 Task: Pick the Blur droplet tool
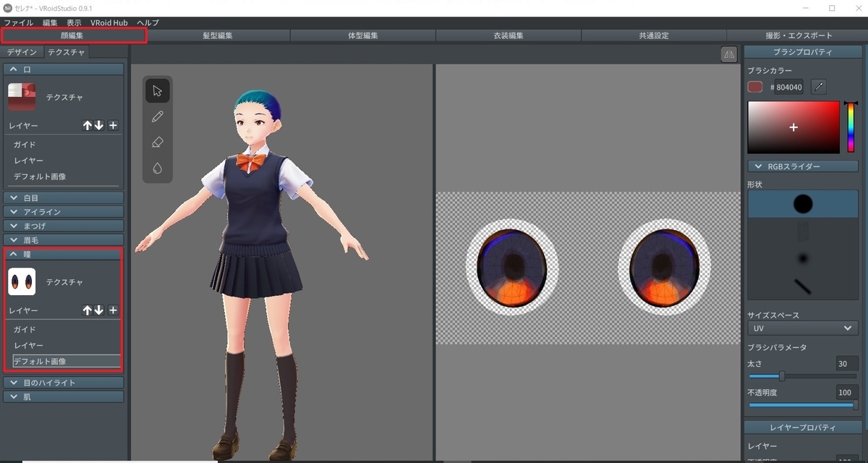(x=157, y=168)
